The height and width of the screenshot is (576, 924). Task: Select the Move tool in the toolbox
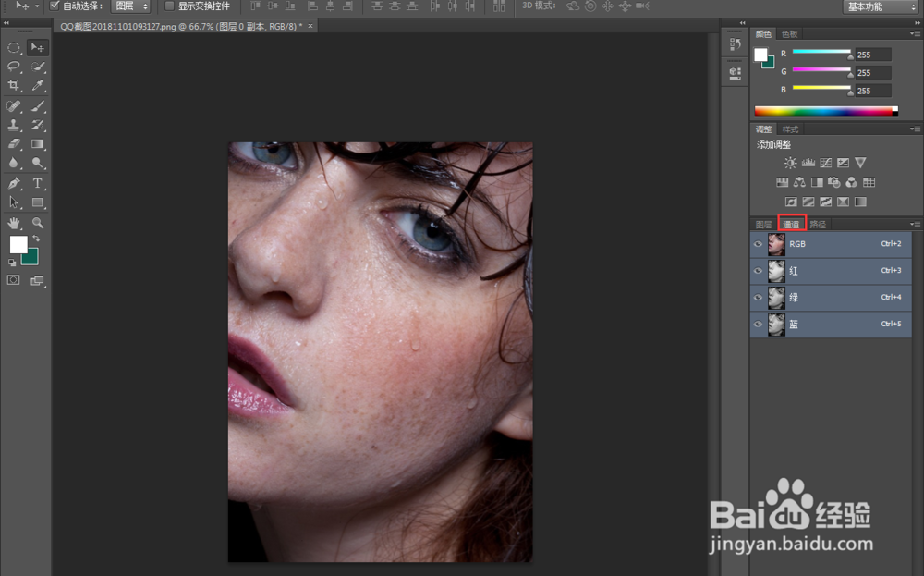click(x=38, y=48)
